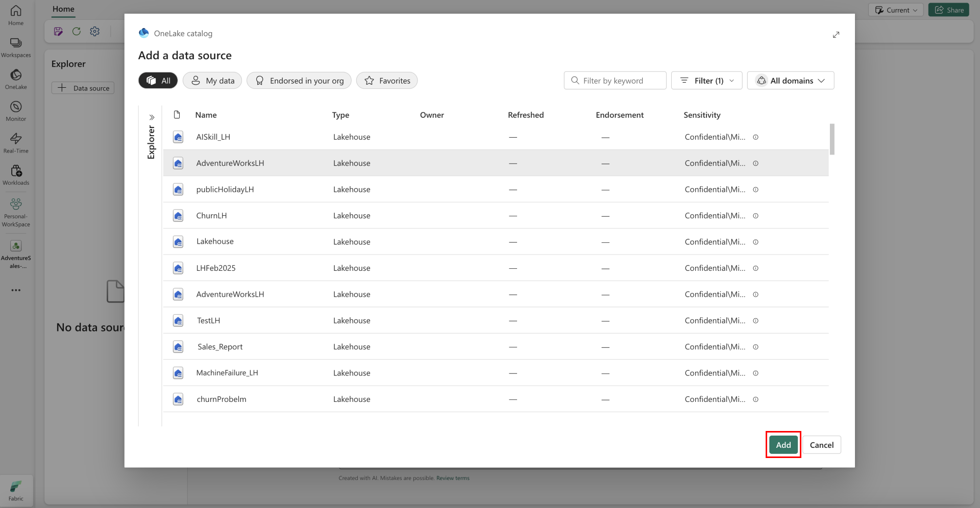The height and width of the screenshot is (508, 980).
Task: Click the Data source button in Explorer
Action: pos(83,88)
